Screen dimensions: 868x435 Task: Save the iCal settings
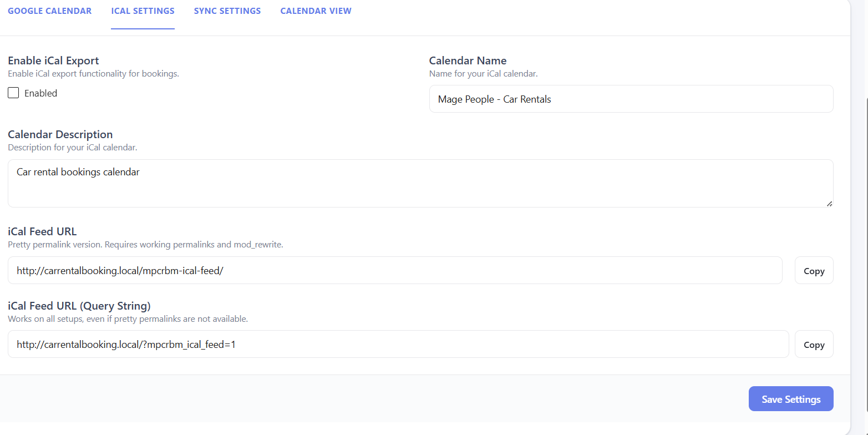pyautogui.click(x=791, y=399)
